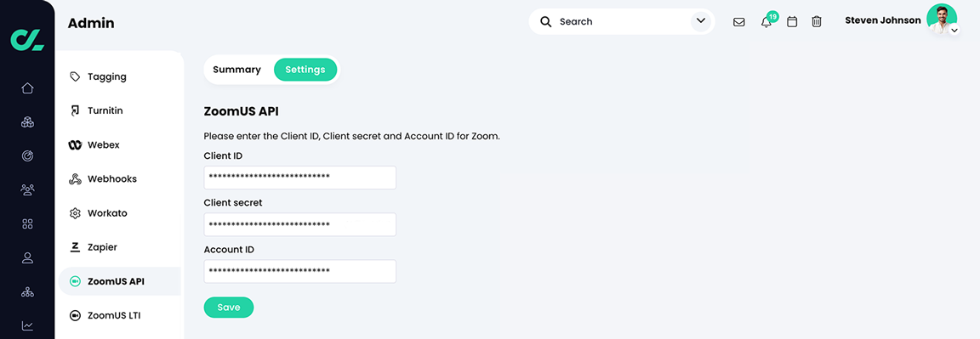Open the trash bin icon in header

(817, 22)
